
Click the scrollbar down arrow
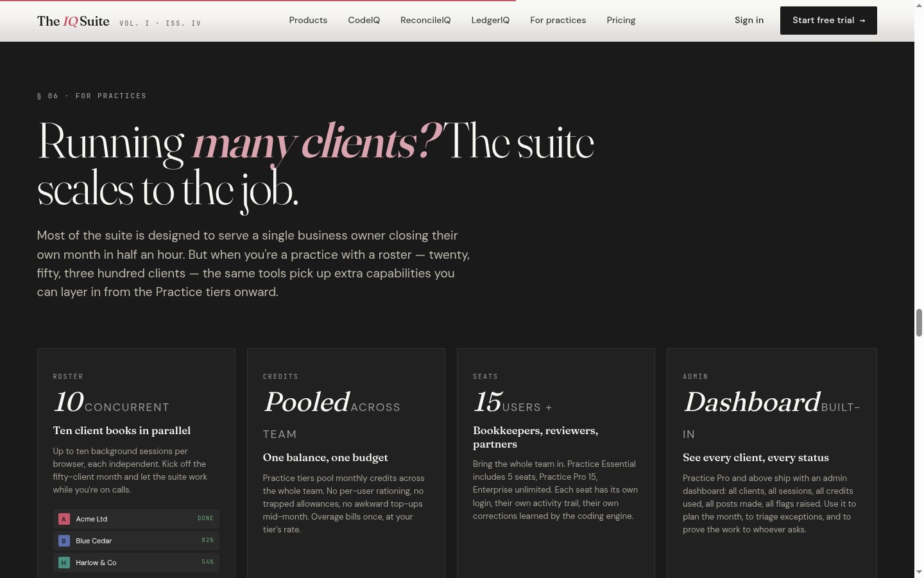[919, 572]
